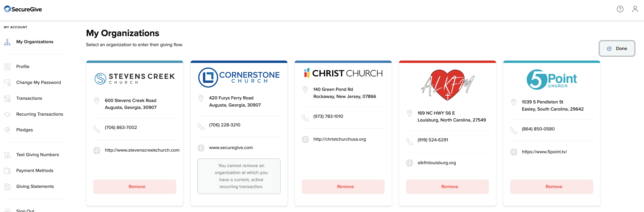This screenshot has width=644, height=212.
Task: Open the alkfmlouisburg.org website link
Action: [436, 163]
